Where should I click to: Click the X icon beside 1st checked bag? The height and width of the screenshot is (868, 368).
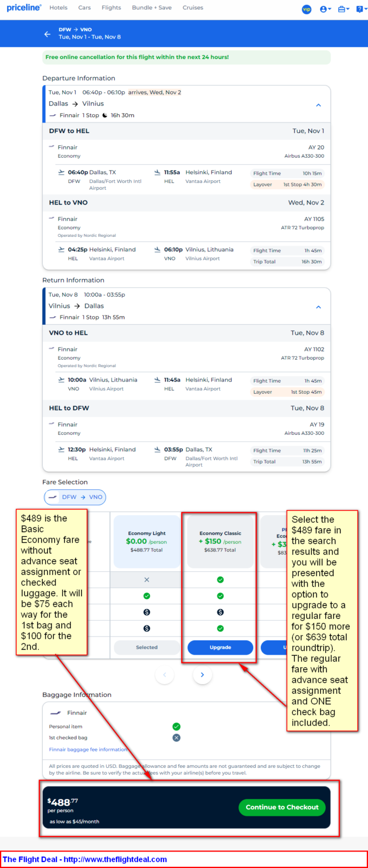click(x=176, y=738)
